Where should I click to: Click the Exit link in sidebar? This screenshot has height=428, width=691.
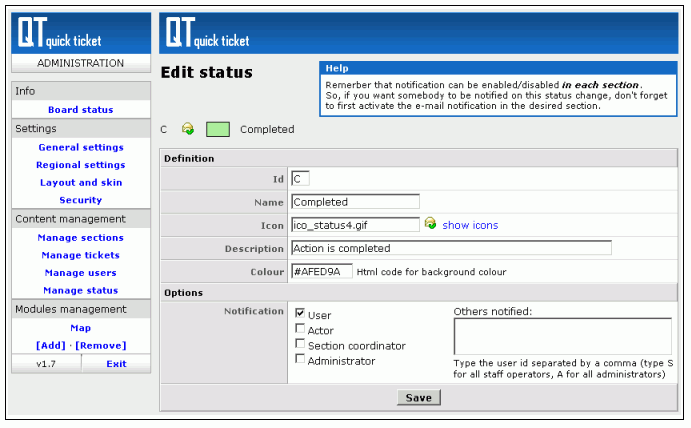117,364
